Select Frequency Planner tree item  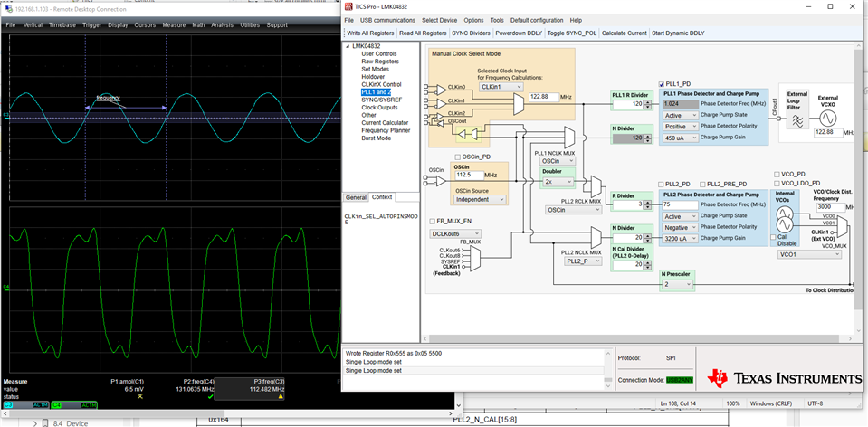386,130
